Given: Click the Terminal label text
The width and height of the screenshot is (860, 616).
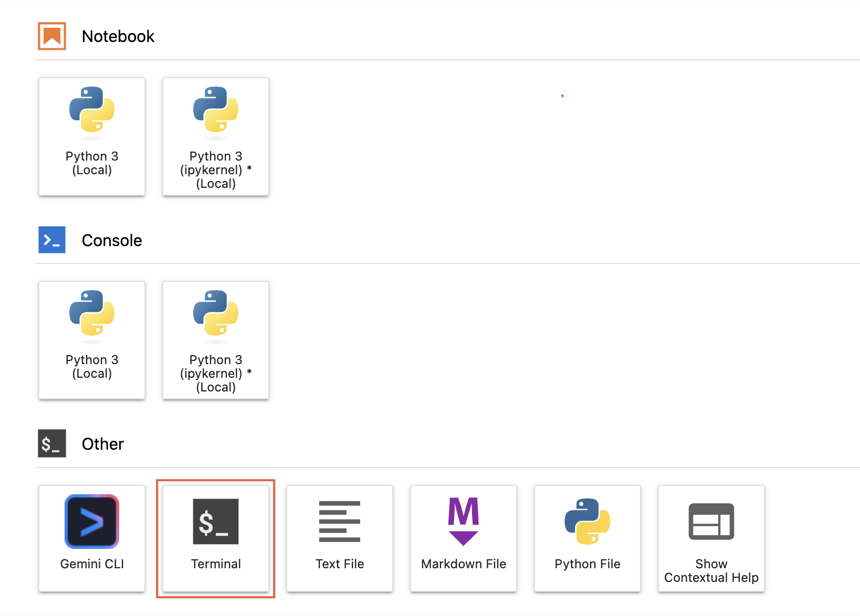Looking at the screenshot, I should coord(216,564).
